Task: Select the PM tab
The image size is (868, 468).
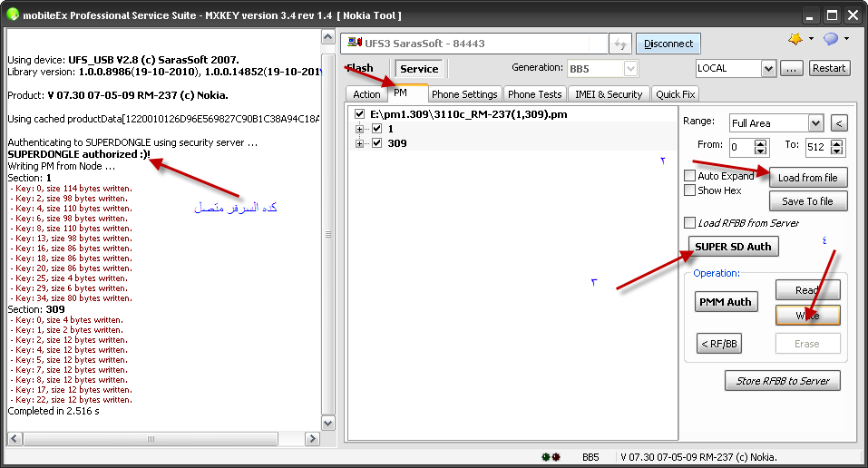Action: [407, 93]
